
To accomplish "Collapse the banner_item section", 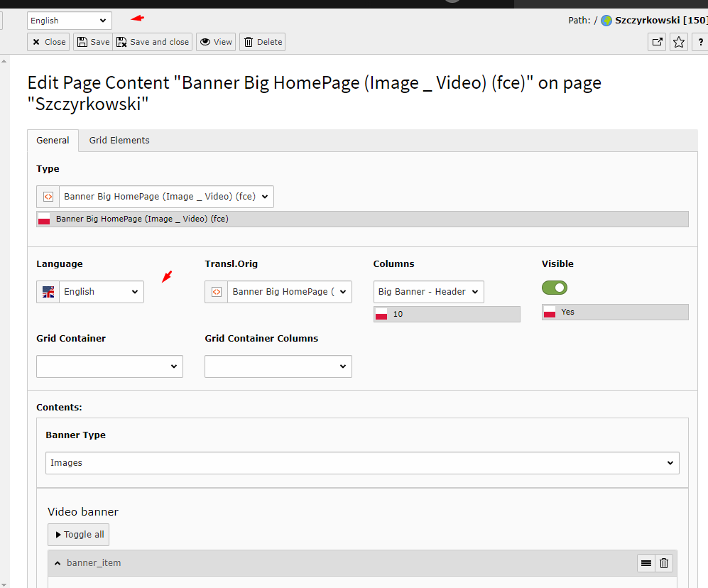I will tap(57, 563).
